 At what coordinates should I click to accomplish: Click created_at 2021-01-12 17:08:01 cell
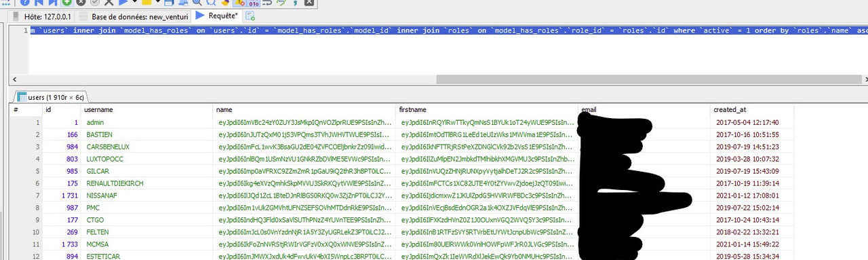(752, 196)
